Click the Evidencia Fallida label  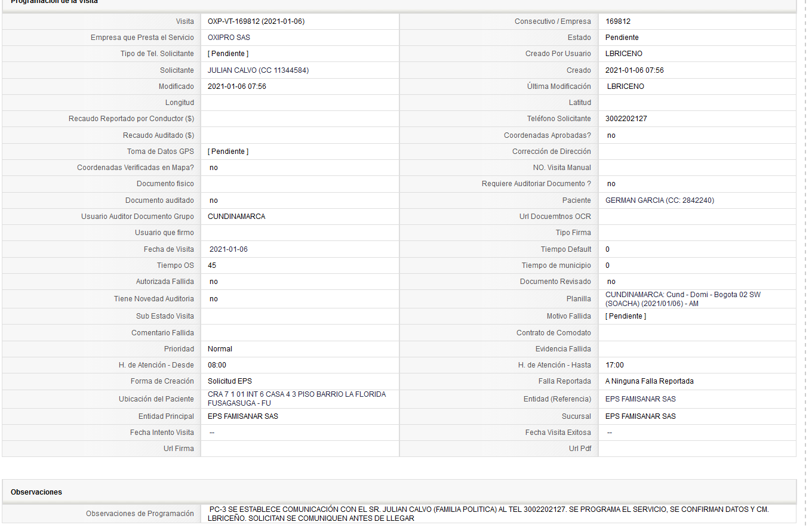point(563,349)
